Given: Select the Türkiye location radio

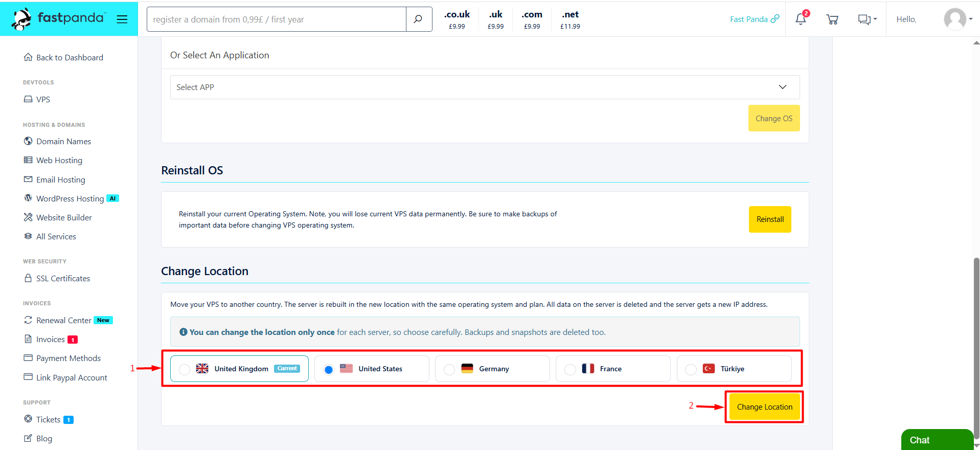Looking at the screenshot, I should click(691, 369).
